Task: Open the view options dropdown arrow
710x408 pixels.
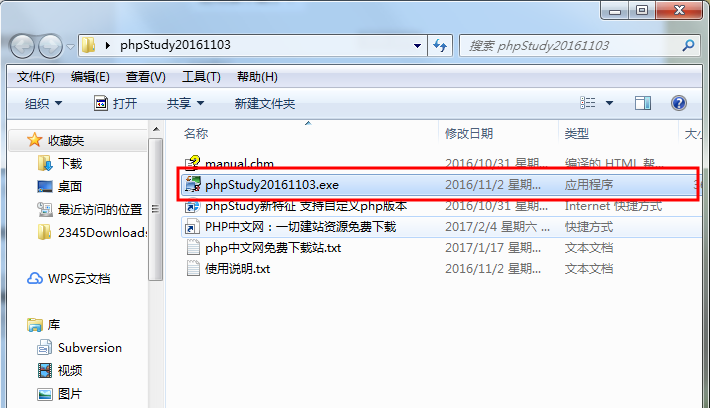Action: [x=609, y=103]
